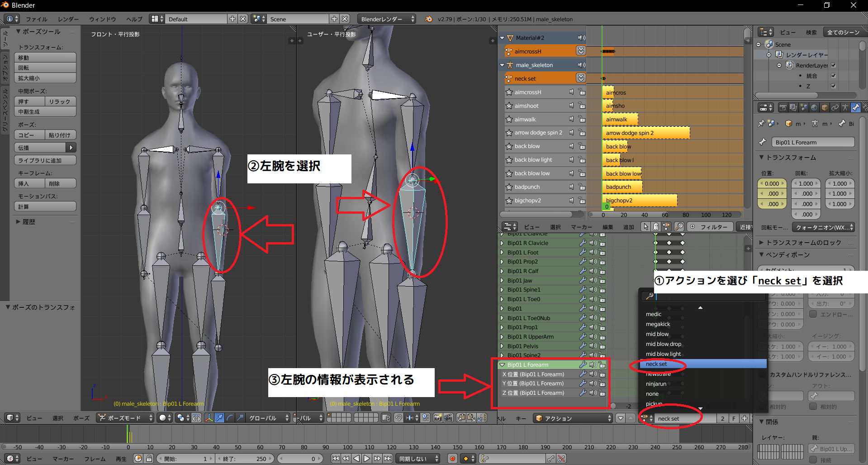Toggle the Z pass checkbox in outliner
868x465 pixels.
833,86
